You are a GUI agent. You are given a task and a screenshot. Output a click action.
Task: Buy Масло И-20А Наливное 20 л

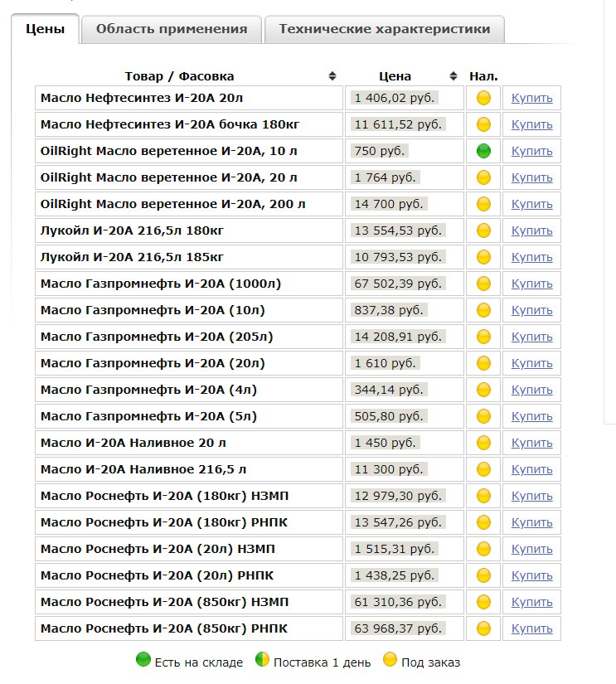[531, 444]
